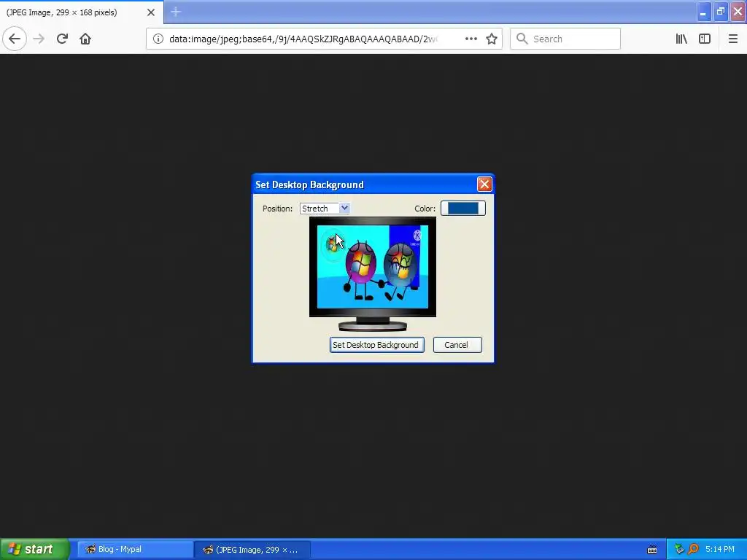This screenshot has width=747, height=560.
Task: Open the browser hamburger menu
Action: pos(732,39)
